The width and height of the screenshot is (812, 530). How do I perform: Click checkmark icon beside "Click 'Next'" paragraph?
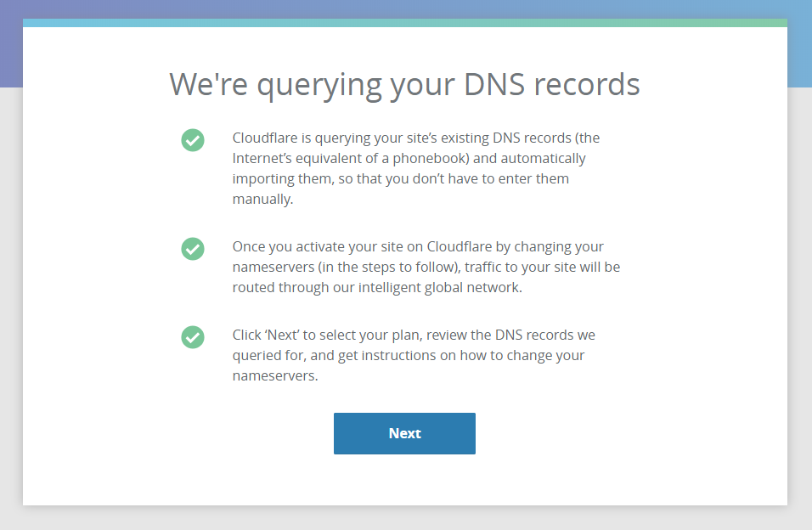point(193,336)
